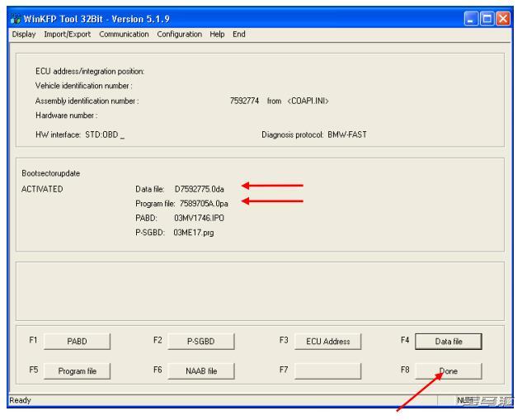
Task: Click the Hardware number label
Action: [67, 116]
